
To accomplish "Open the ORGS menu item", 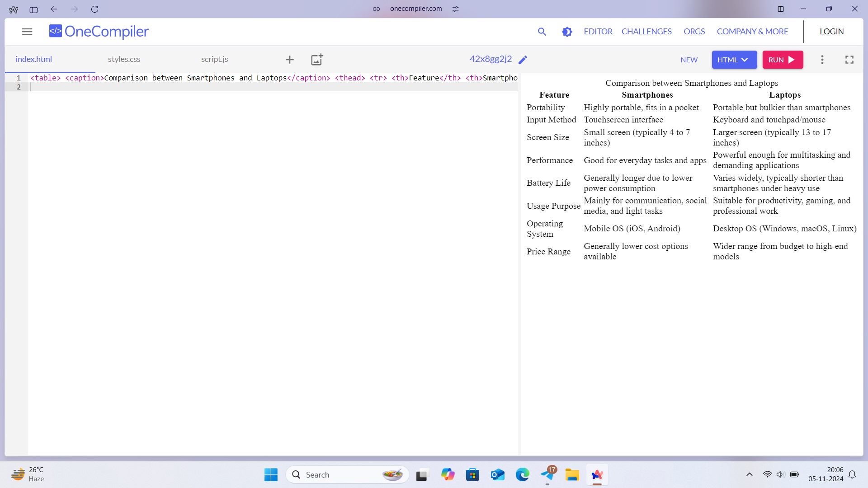I will (x=694, y=32).
